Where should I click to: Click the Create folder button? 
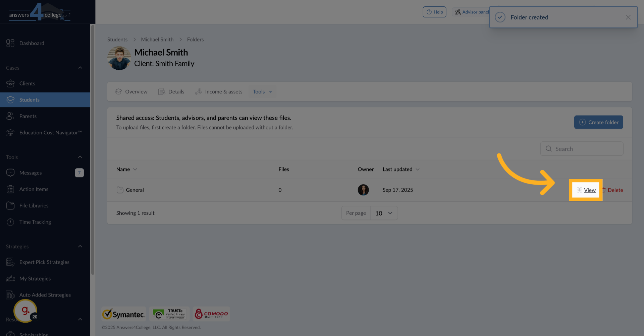pos(598,122)
